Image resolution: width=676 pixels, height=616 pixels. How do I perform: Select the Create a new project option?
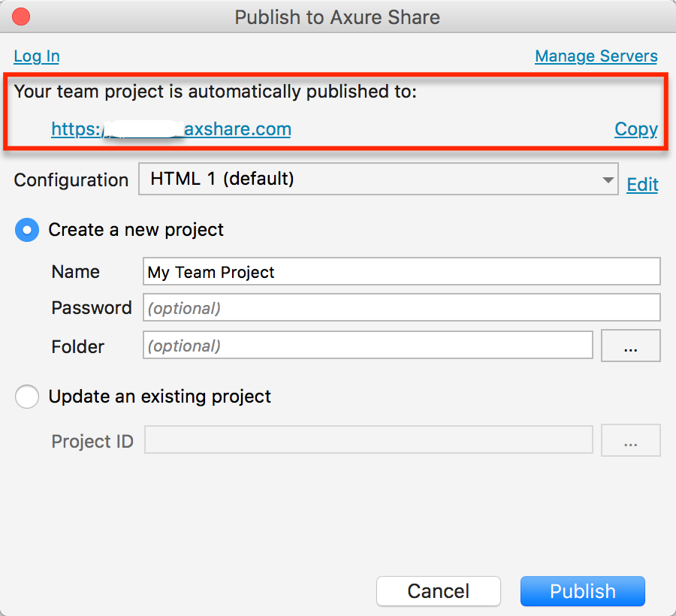coord(27,230)
